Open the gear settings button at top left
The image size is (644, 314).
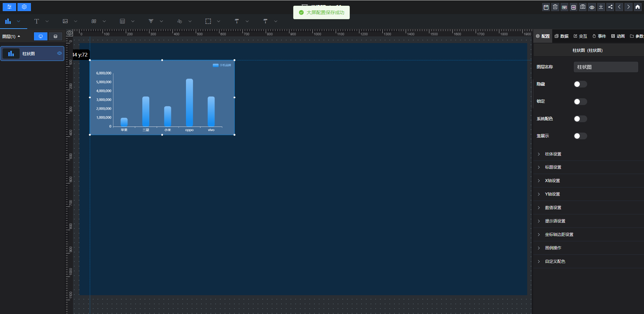24,7
